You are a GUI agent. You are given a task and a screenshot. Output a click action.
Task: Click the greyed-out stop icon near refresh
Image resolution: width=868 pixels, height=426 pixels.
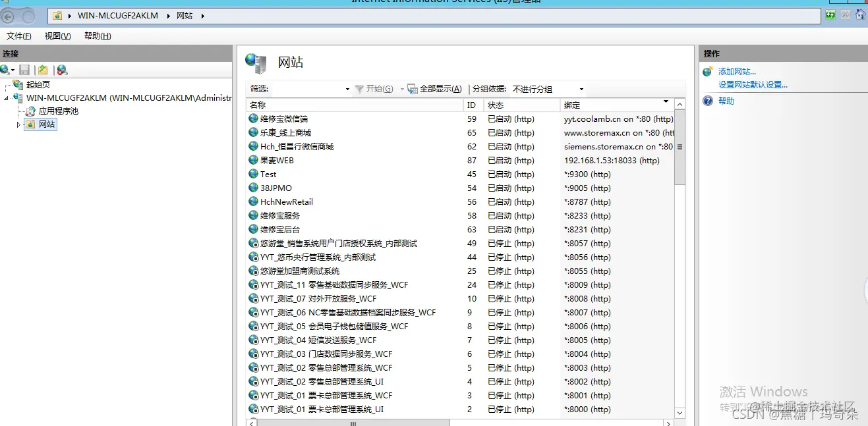click(x=846, y=14)
